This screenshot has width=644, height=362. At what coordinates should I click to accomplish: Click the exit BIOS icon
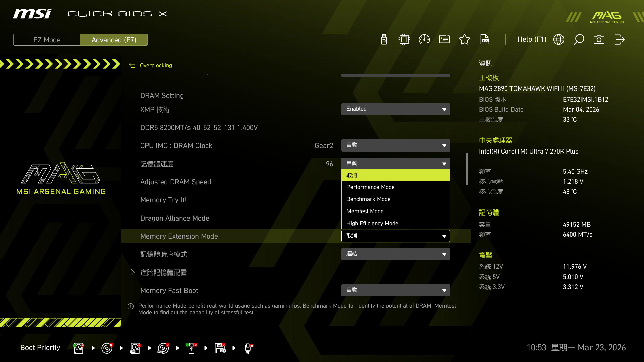[x=619, y=40]
